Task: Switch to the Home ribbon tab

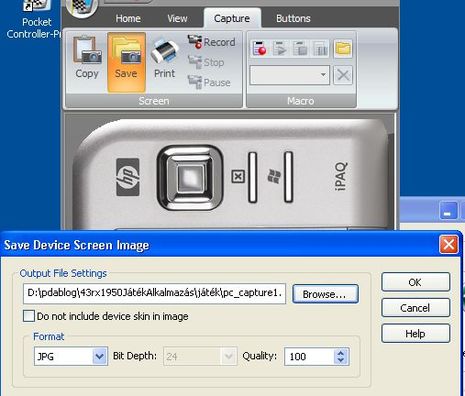Action: click(x=128, y=18)
